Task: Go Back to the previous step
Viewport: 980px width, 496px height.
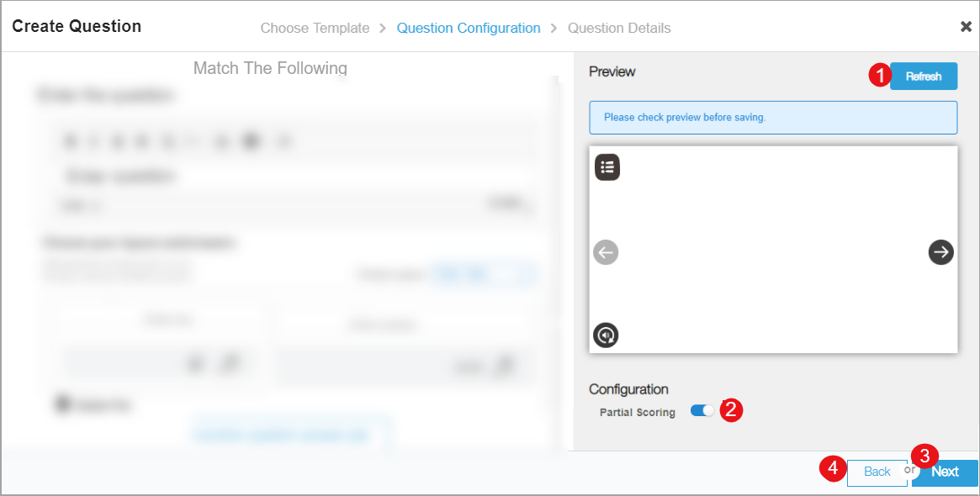Action: coord(877,472)
